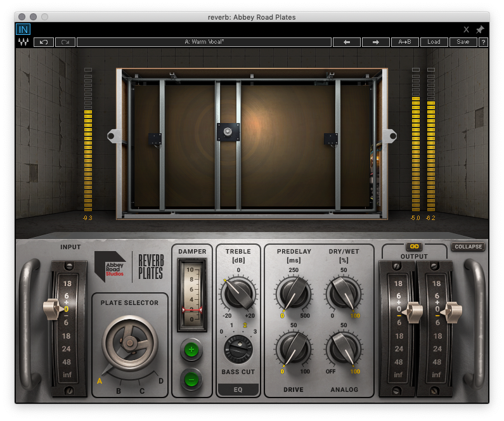Copy setup A to B

404,42
